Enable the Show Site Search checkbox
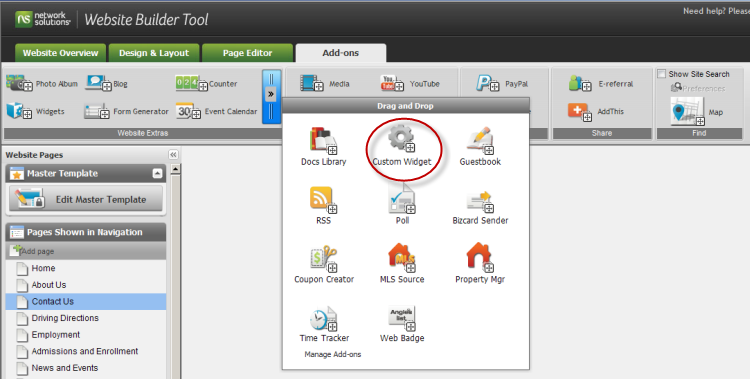This screenshot has width=750, height=379. point(662,74)
